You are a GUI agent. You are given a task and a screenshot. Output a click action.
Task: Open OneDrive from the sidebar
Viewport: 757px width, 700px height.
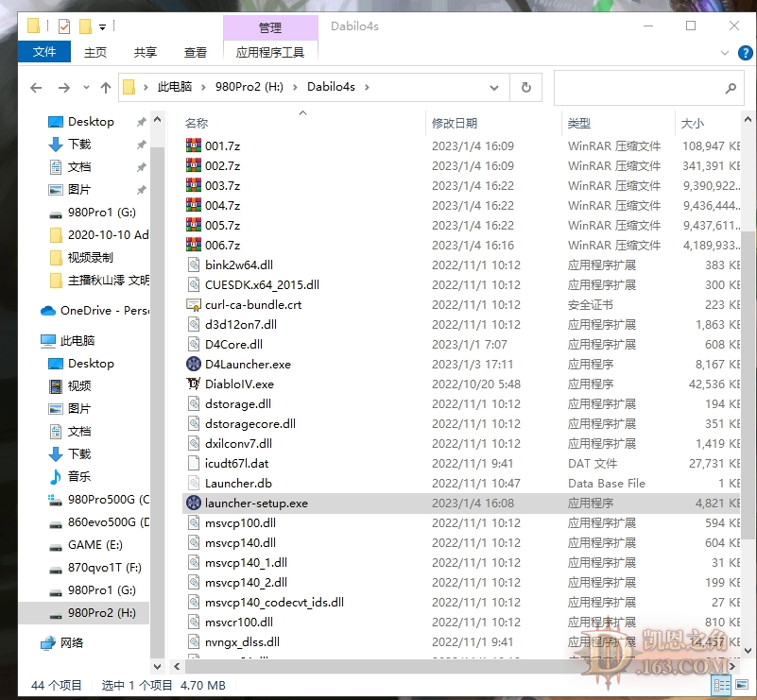(x=97, y=310)
